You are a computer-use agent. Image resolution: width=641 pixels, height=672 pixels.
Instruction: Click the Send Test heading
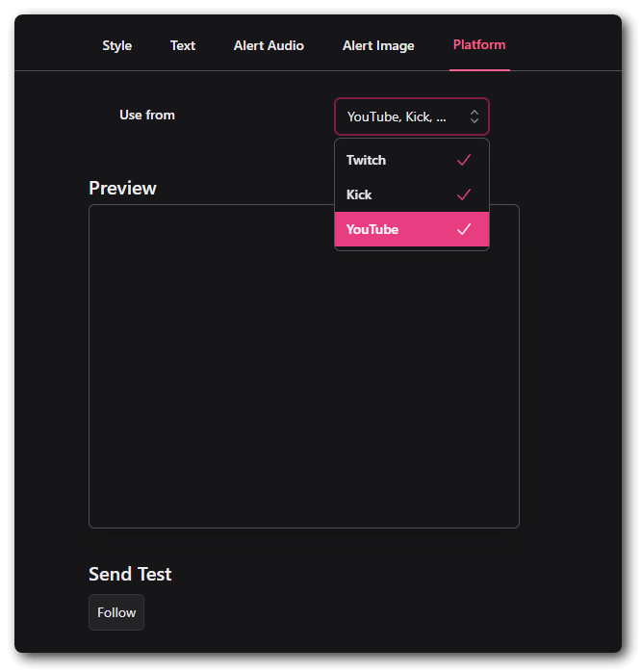[x=130, y=574]
